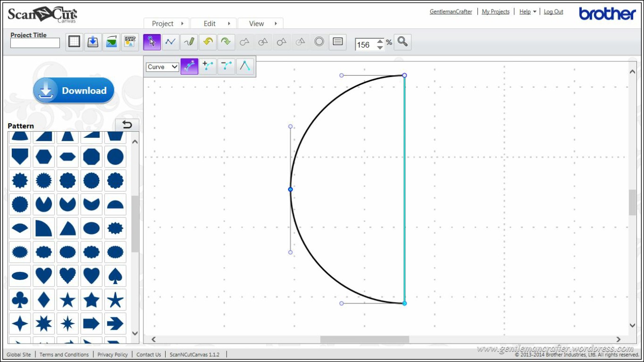644x362 pixels.
Task: Click the magnifying glass zoom button
Action: [x=402, y=42]
